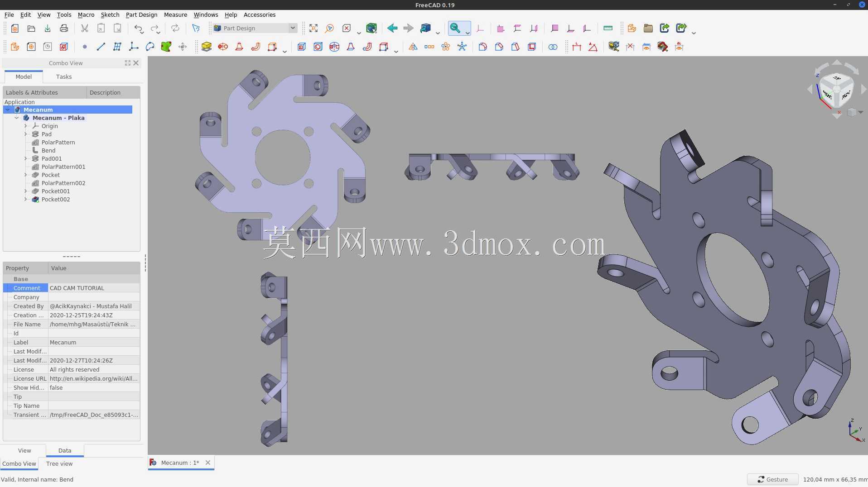Viewport: 868px width, 487px height.
Task: Click the Fit selection icon
Action: pyautogui.click(x=329, y=28)
